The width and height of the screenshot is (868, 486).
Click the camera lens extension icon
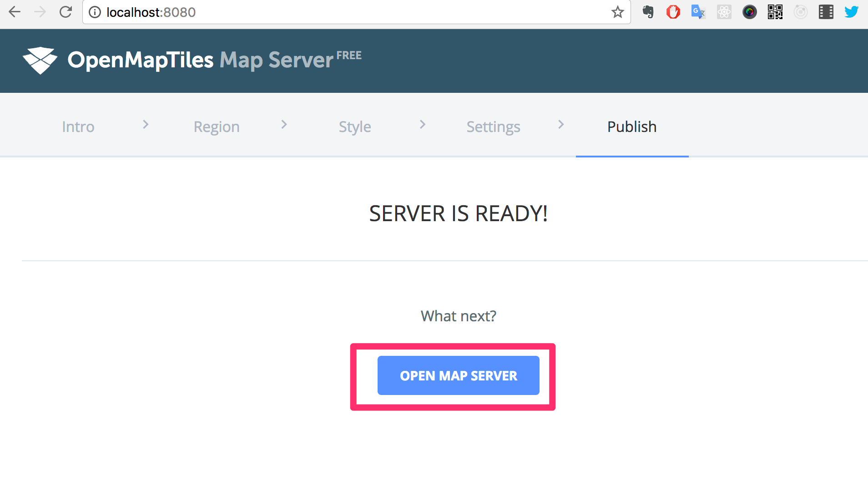click(x=749, y=12)
